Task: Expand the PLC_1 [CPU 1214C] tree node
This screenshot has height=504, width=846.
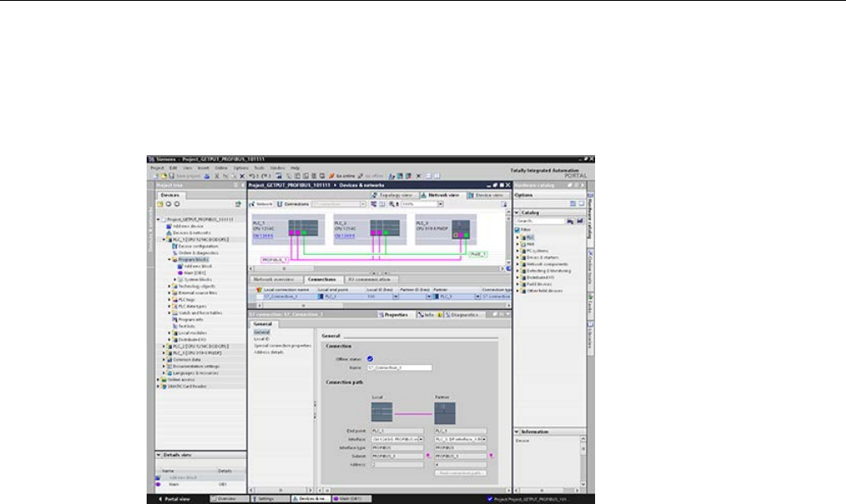Action: (164, 240)
